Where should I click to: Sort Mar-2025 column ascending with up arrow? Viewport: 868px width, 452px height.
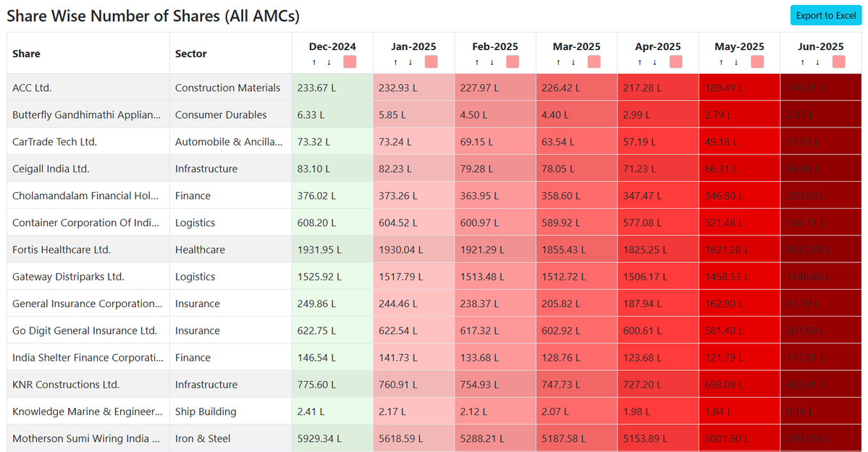558,62
